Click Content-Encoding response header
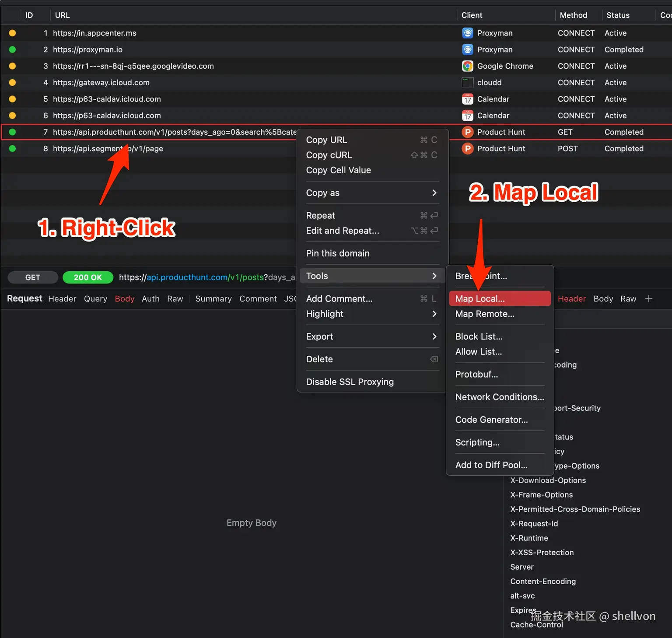 (543, 582)
